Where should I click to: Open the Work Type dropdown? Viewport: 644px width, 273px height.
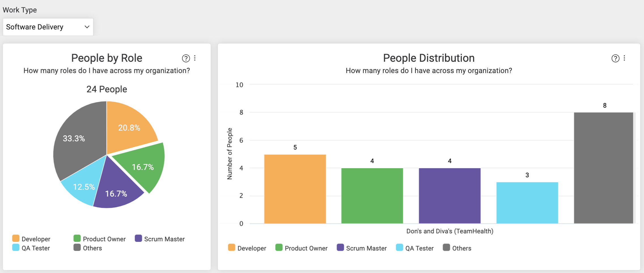coord(48,27)
